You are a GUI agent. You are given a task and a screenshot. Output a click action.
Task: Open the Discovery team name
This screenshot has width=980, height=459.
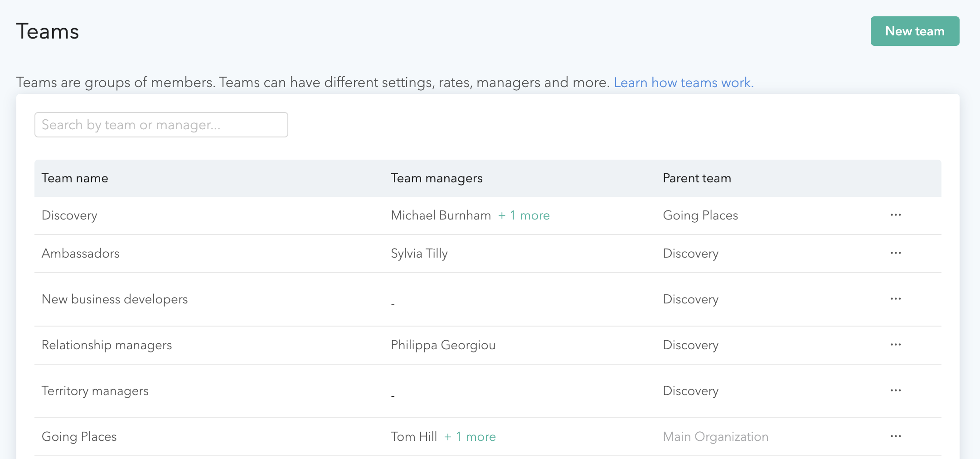pyautogui.click(x=69, y=215)
